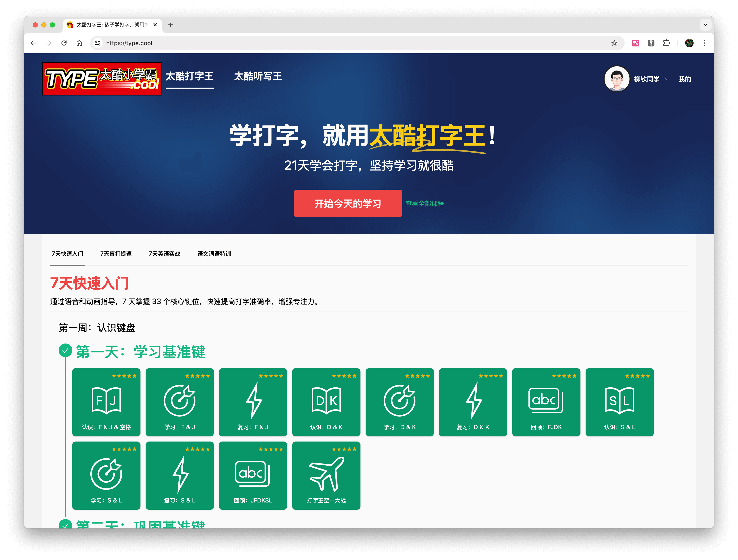The height and width of the screenshot is (560, 738).
Task: Click the TYPE cool 太酷小学霸 logo
Action: click(102, 79)
